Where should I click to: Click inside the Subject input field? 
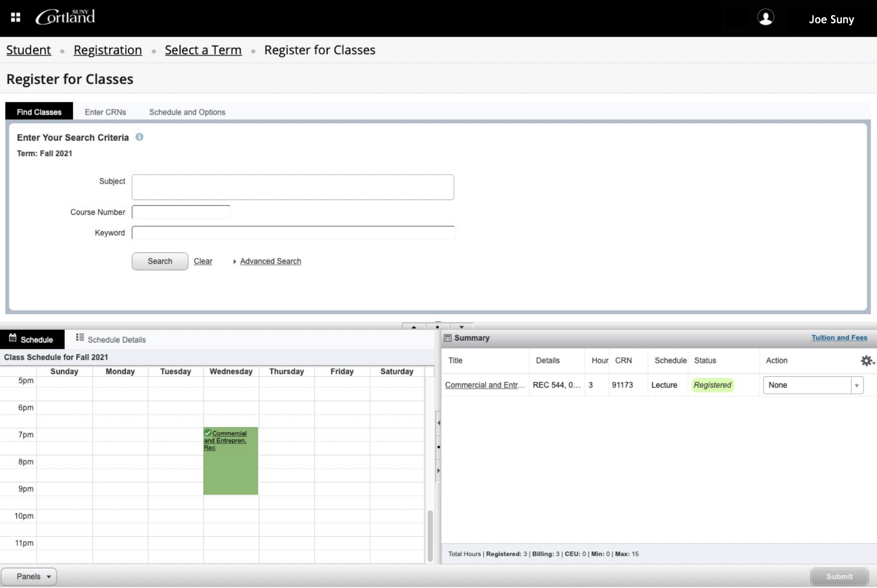click(293, 187)
